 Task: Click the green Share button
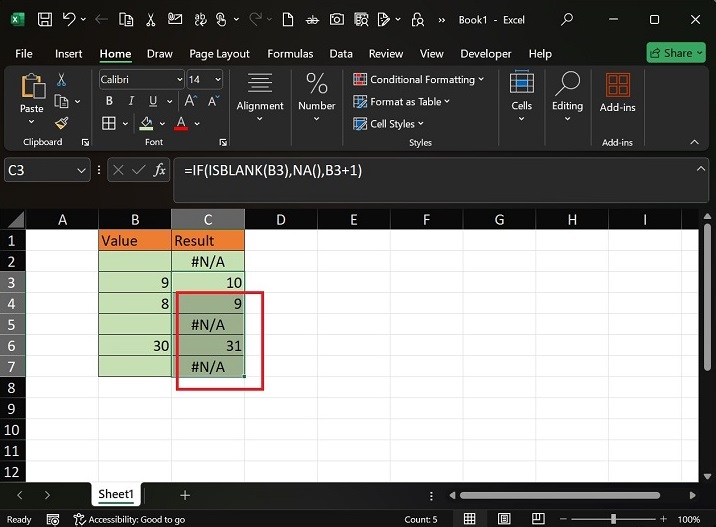(676, 53)
